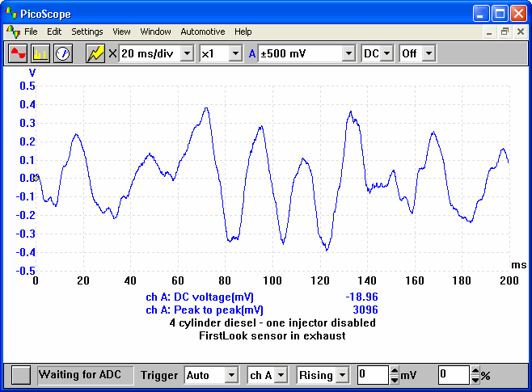Open the spectrum analyzer view icon

[40, 53]
